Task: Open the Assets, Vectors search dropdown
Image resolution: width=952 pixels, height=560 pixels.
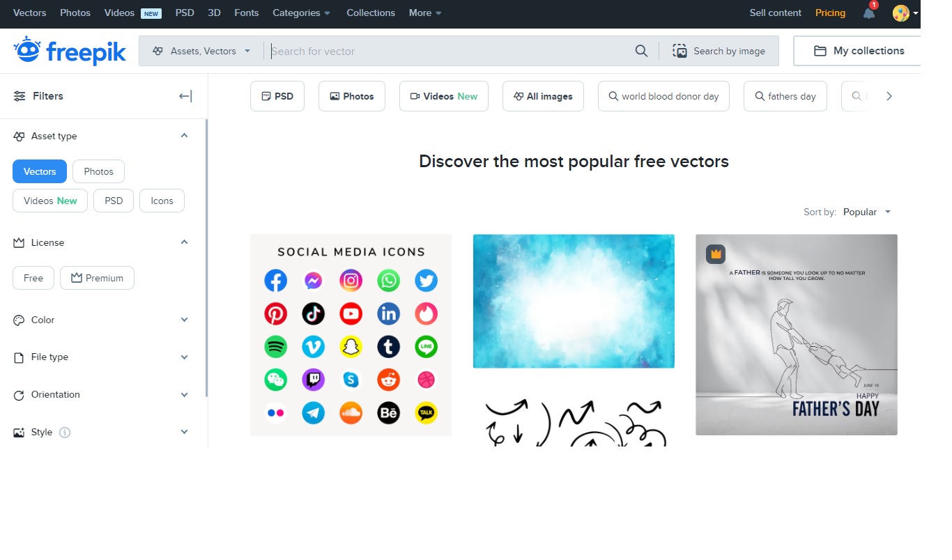Action: tap(201, 51)
